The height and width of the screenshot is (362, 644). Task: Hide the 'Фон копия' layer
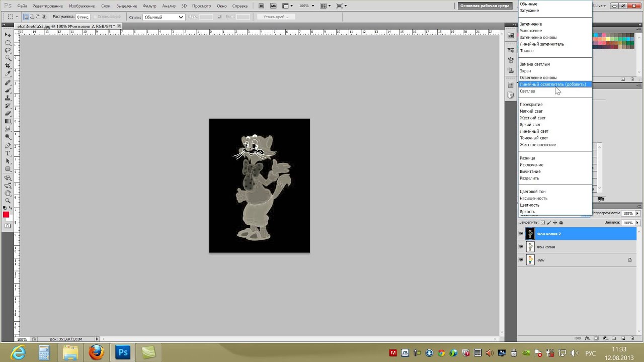coord(521,247)
